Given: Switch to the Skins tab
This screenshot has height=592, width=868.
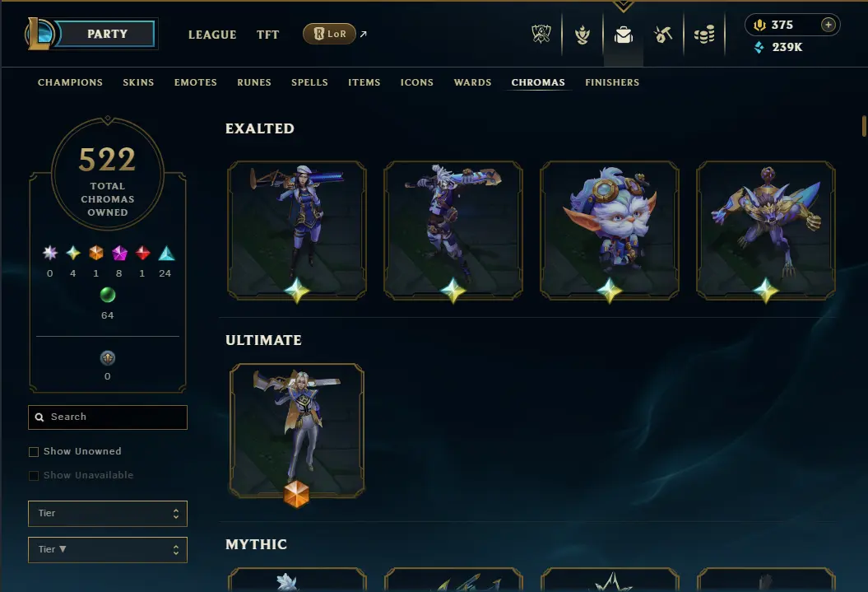Looking at the screenshot, I should [138, 82].
